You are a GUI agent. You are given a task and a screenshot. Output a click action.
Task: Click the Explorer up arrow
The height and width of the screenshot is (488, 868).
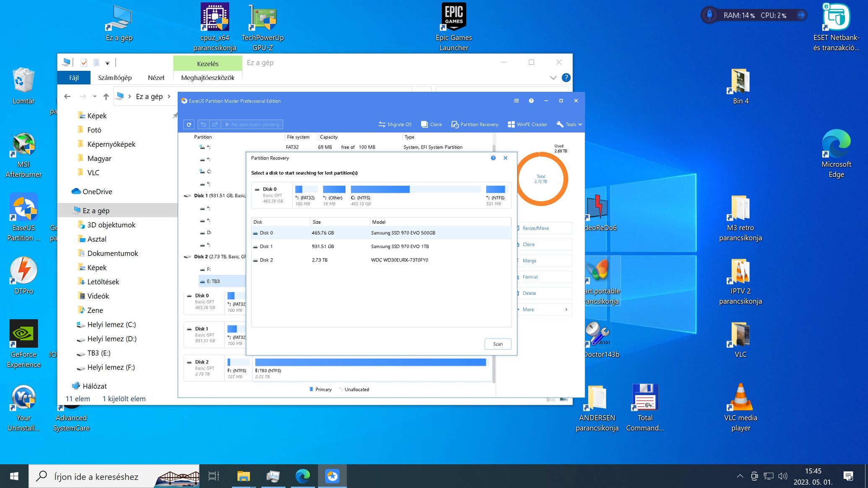coord(106,97)
